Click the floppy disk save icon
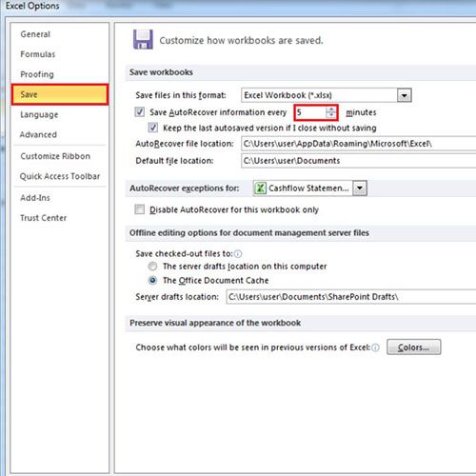 [143, 40]
